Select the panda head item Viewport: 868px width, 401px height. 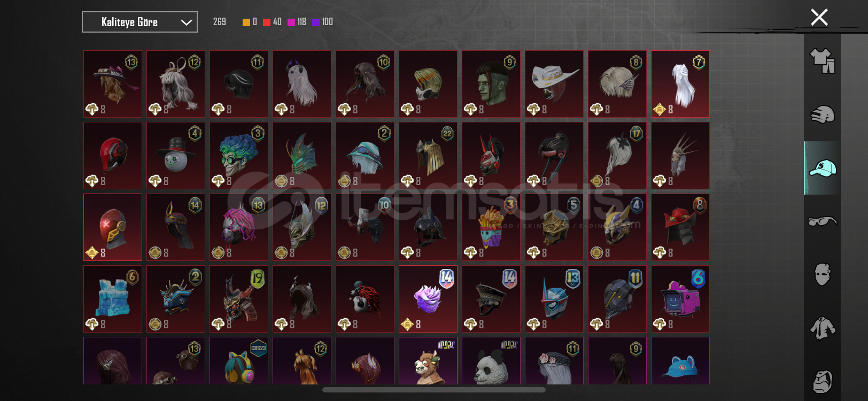point(491,361)
